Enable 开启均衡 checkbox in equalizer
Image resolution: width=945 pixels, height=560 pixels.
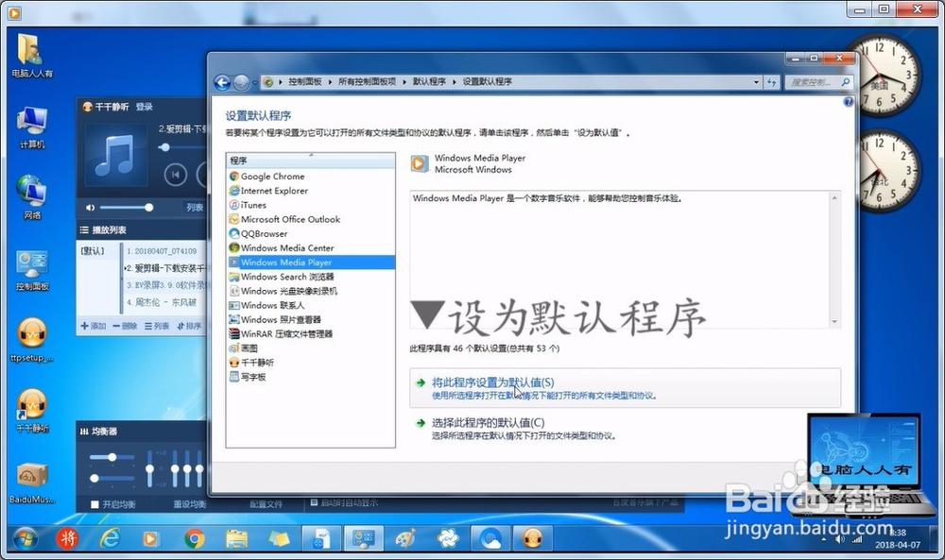tap(94, 504)
